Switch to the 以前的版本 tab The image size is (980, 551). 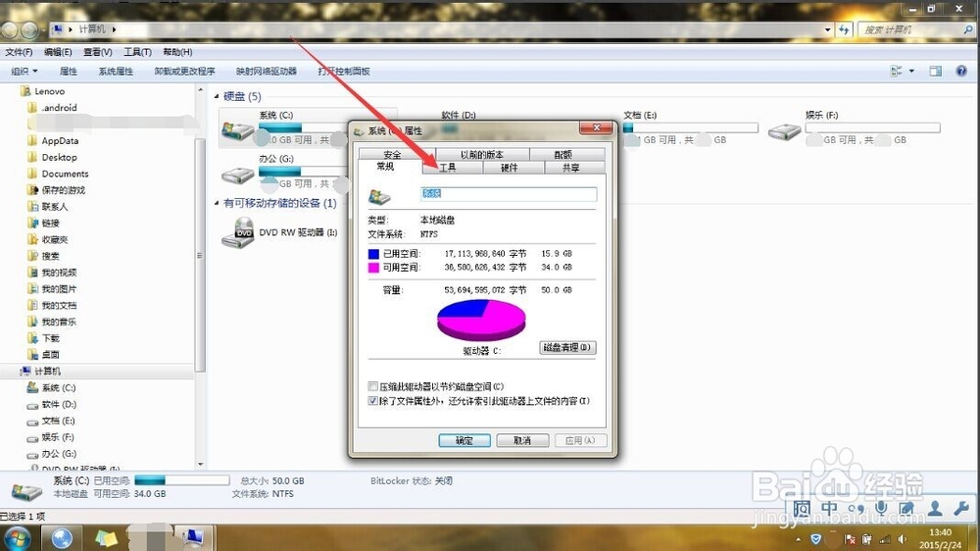point(482,155)
